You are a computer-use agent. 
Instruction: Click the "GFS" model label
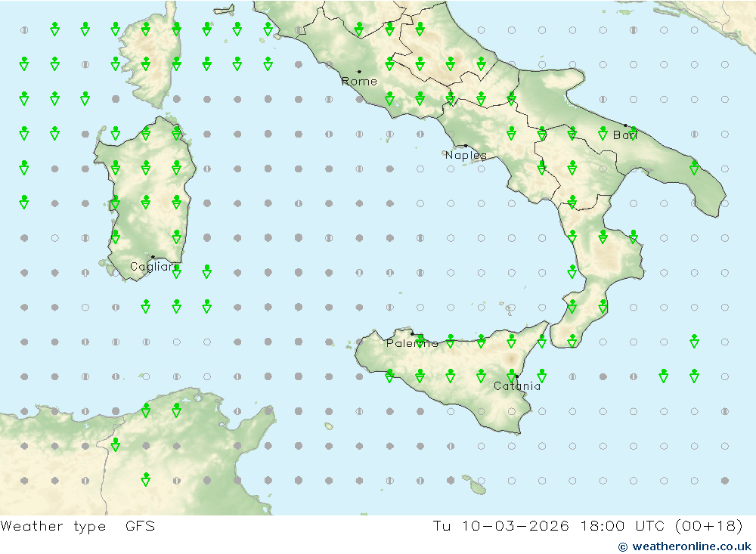point(141,526)
